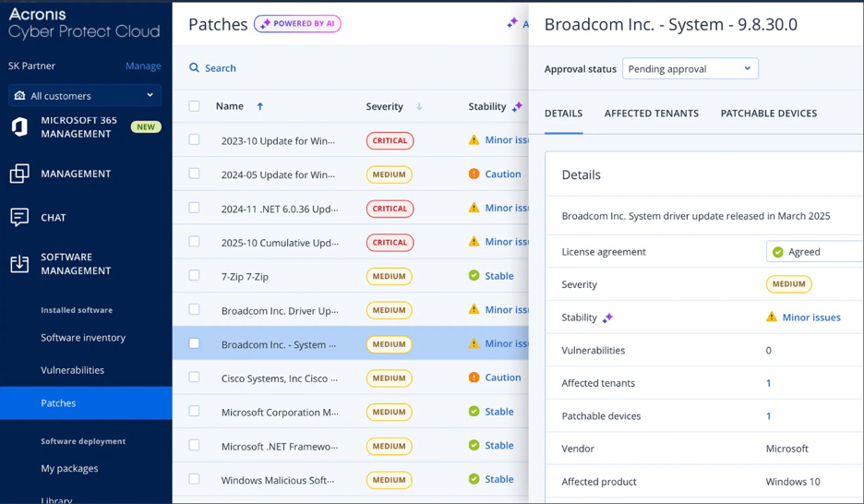Select checkbox for 2023-10 Update for Windows
This screenshot has width=864, height=504.
point(194,139)
